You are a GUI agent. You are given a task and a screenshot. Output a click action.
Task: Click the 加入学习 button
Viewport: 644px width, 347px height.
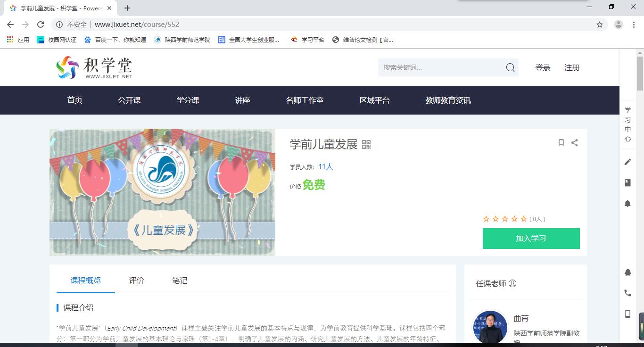click(x=531, y=239)
